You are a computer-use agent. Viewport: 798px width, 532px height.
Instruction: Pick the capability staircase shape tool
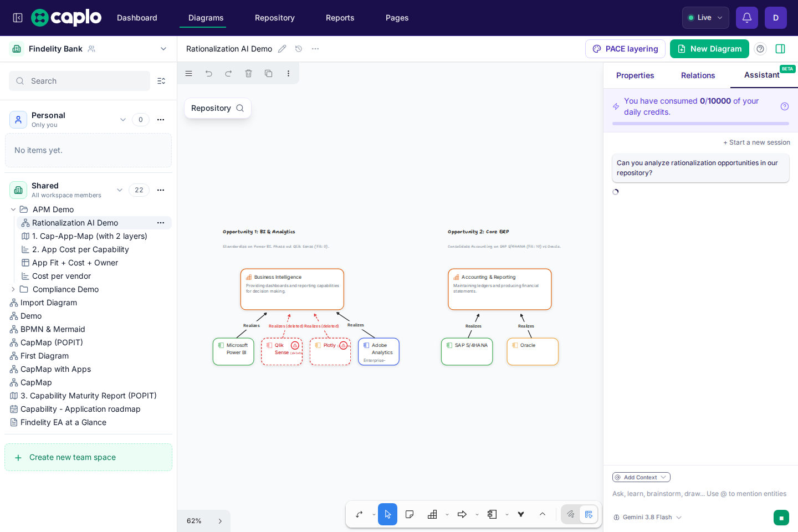[x=433, y=514]
